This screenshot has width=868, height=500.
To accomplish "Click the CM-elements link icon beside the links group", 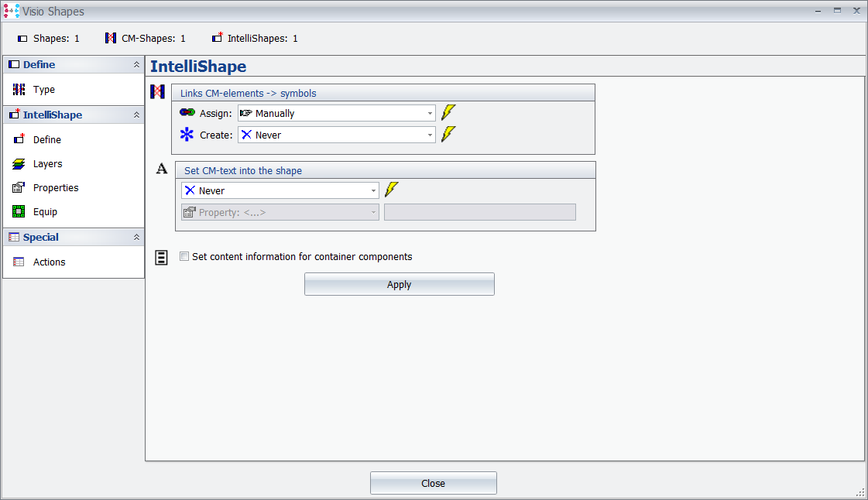I will click(x=158, y=91).
